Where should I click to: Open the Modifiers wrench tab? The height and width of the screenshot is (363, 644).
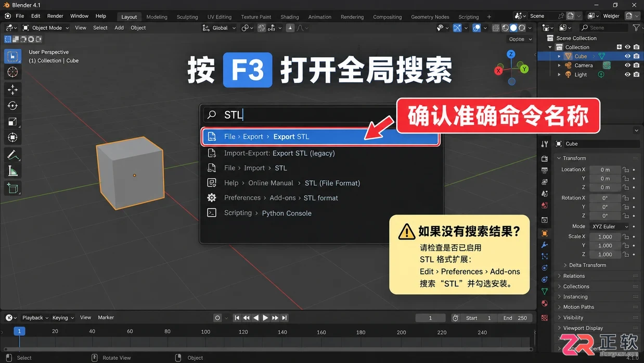pyautogui.click(x=545, y=245)
